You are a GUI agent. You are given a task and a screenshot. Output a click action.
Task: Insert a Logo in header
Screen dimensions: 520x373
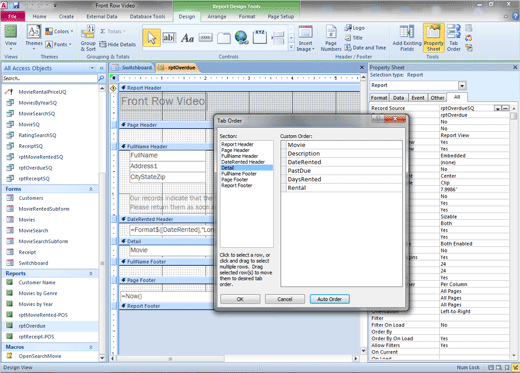point(355,28)
